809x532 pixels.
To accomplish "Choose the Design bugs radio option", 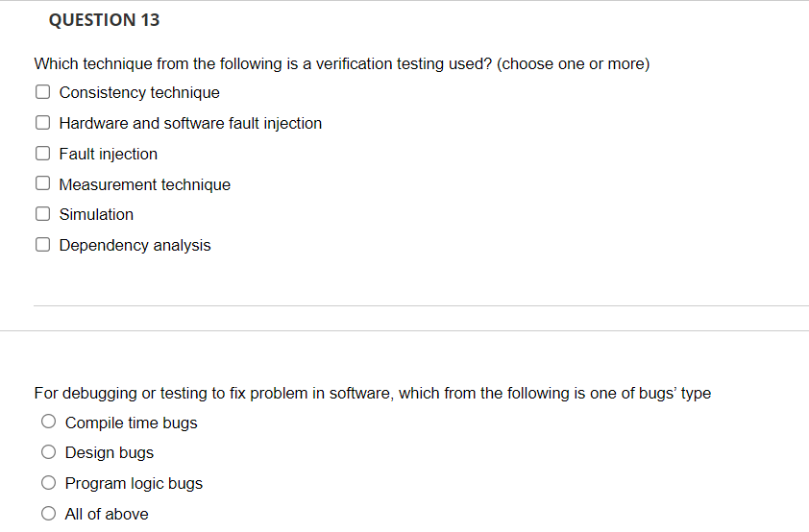I will [48, 452].
